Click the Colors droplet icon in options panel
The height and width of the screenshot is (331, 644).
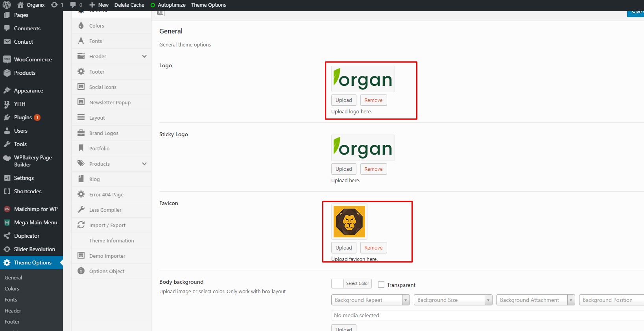click(81, 26)
